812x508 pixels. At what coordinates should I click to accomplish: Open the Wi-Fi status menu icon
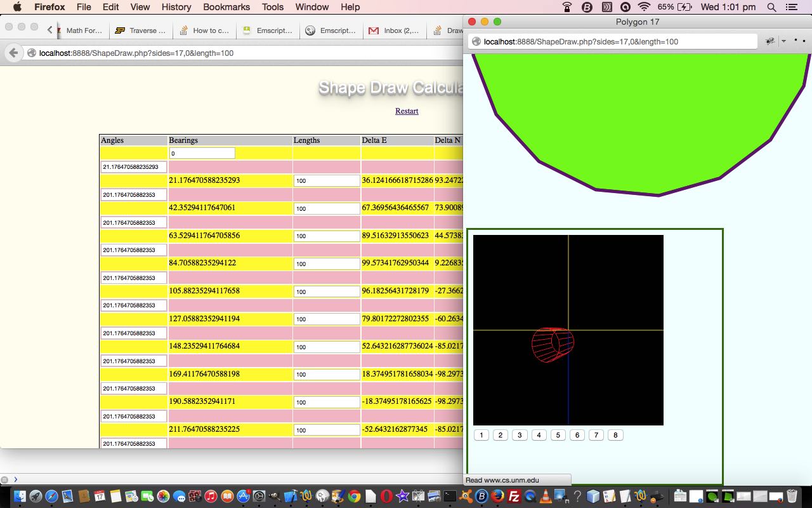click(645, 7)
